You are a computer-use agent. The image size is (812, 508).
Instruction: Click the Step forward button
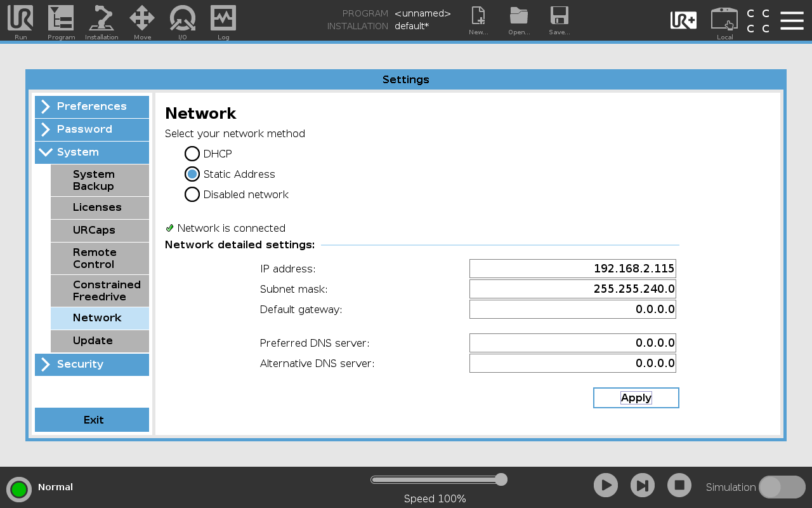[643, 486]
